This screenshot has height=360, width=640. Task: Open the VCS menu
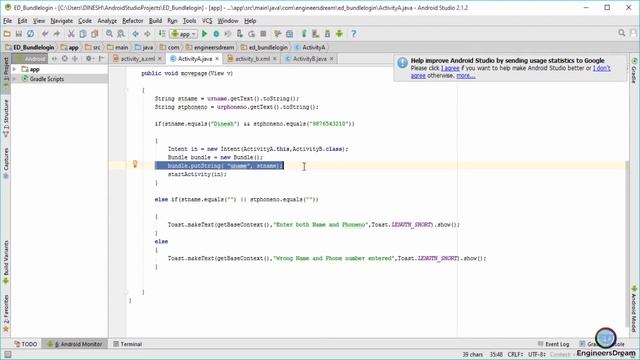click(x=207, y=21)
